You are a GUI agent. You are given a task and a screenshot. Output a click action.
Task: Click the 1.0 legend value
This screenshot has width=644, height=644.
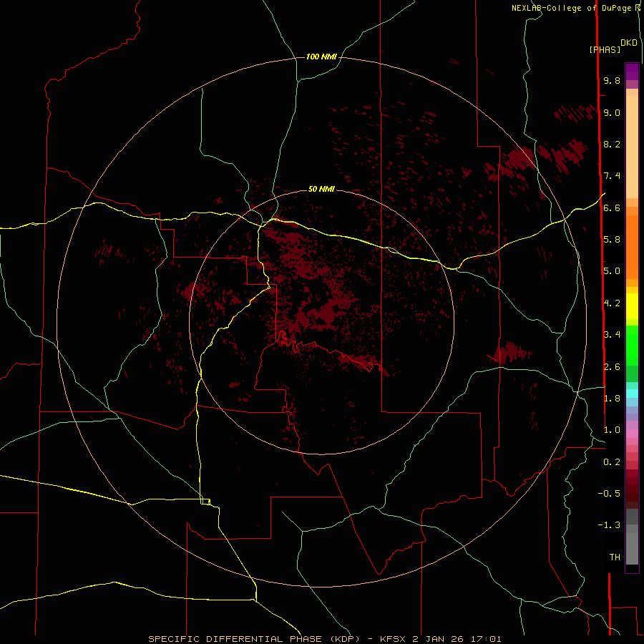click(x=612, y=430)
